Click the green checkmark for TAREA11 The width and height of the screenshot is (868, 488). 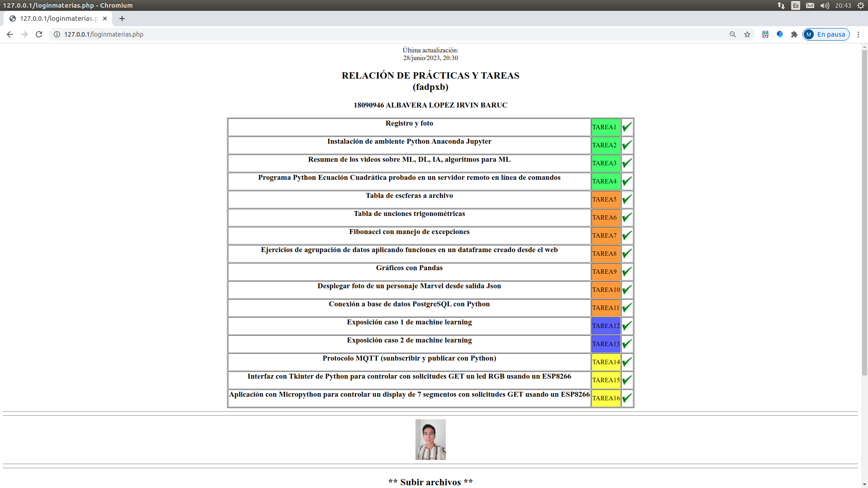tap(627, 308)
